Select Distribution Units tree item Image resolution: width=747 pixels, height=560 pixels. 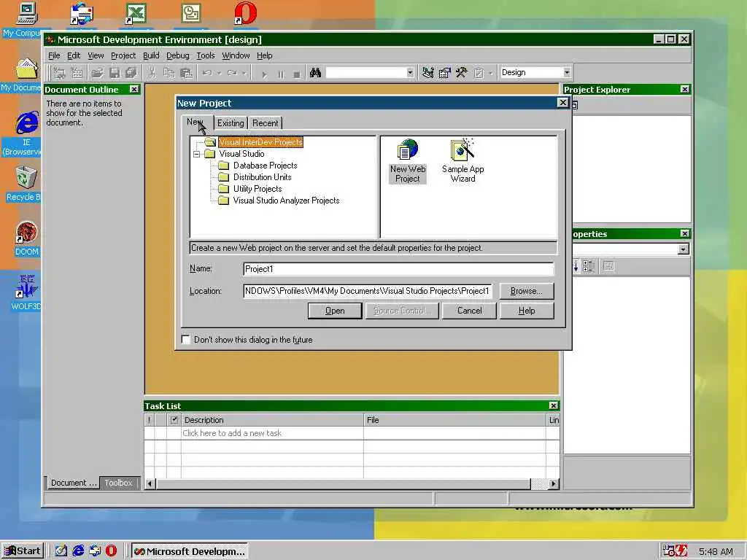click(262, 177)
